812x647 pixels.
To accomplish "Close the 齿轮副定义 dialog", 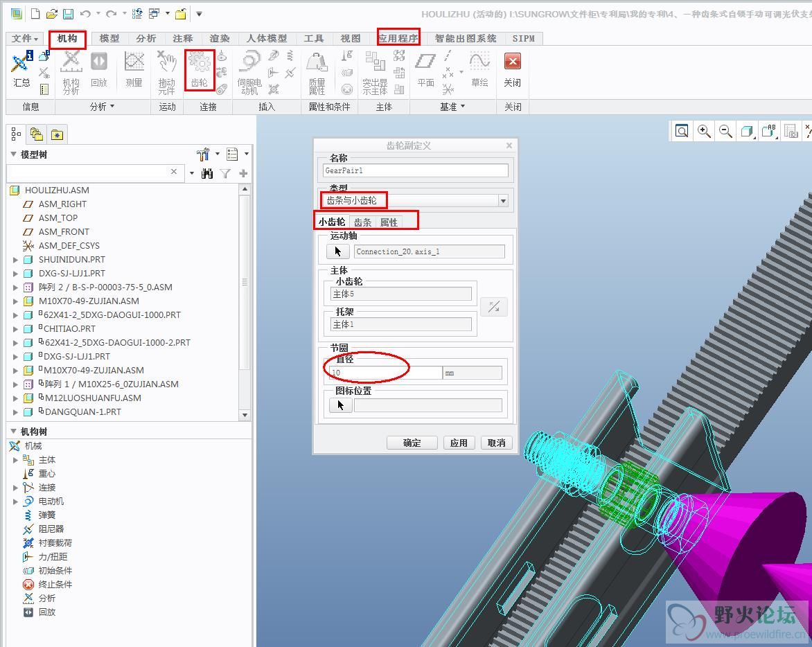I will tap(509, 145).
